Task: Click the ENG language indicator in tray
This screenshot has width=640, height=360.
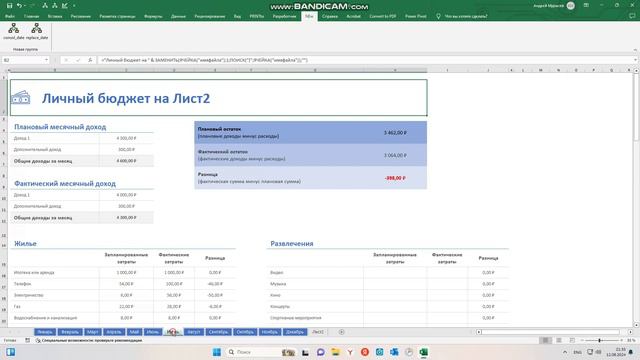Action: (x=577, y=352)
